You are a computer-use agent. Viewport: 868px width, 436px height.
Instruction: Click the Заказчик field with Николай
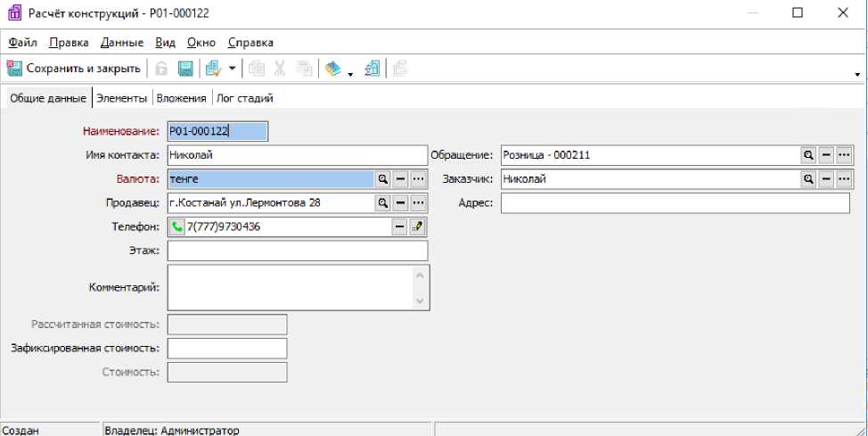[x=651, y=179]
